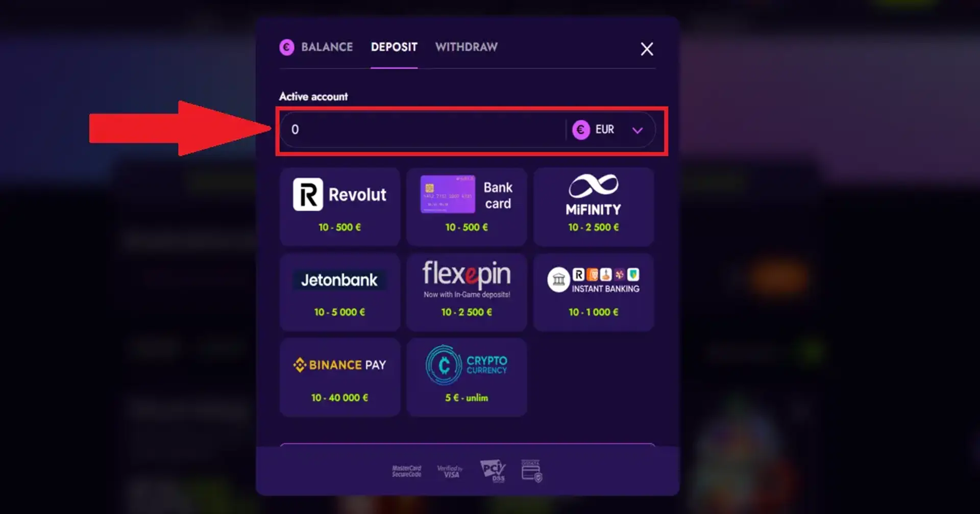
Task: Choose Bank card payment method
Action: [467, 207]
